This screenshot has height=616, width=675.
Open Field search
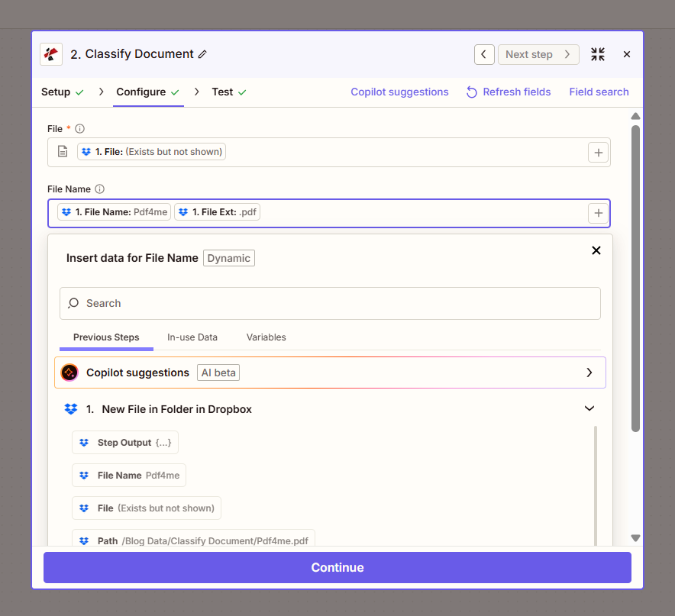point(599,92)
